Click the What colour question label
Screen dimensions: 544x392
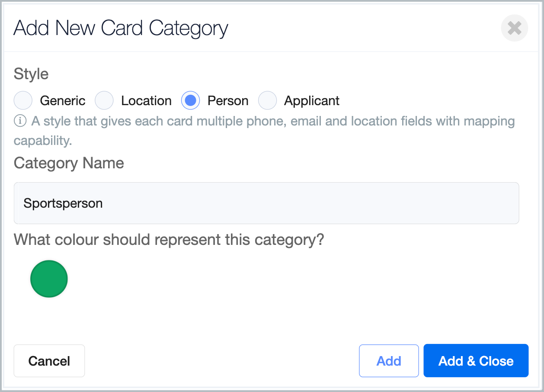[169, 239]
